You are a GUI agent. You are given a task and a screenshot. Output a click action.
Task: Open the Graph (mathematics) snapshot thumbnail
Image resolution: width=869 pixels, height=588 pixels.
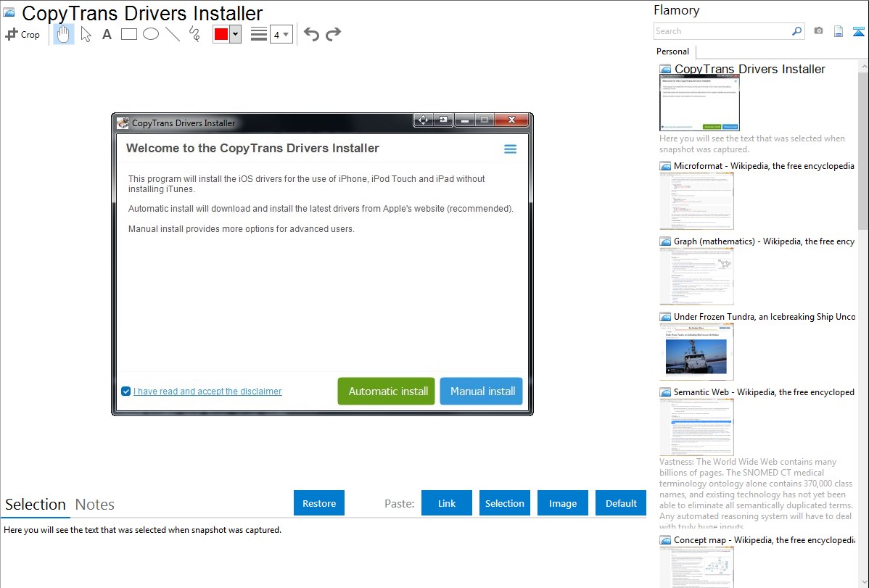pos(696,276)
